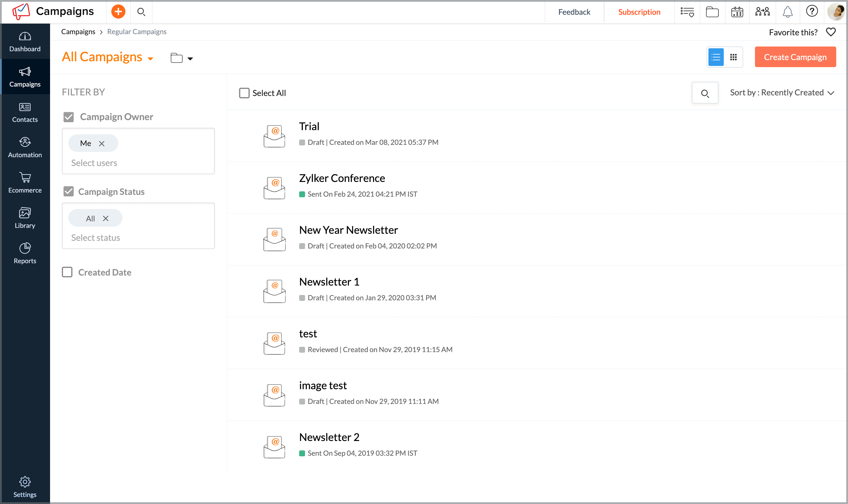Enable the Created Date filter
The image size is (848, 504).
coord(67,272)
